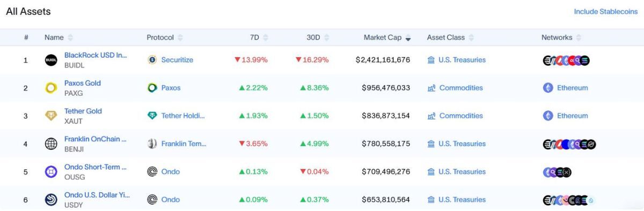This screenshot has height=211, width=644.
Task: Sort table by 30D change column
Action: pos(318,37)
